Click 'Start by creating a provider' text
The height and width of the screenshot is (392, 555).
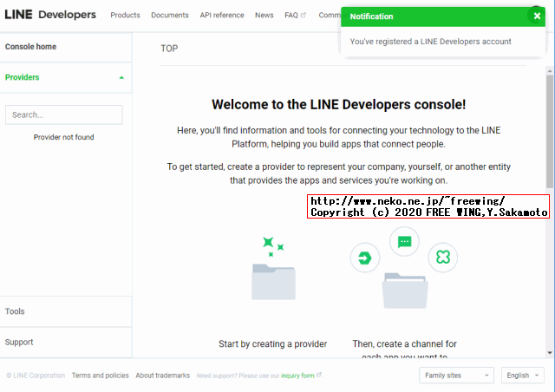click(x=272, y=343)
